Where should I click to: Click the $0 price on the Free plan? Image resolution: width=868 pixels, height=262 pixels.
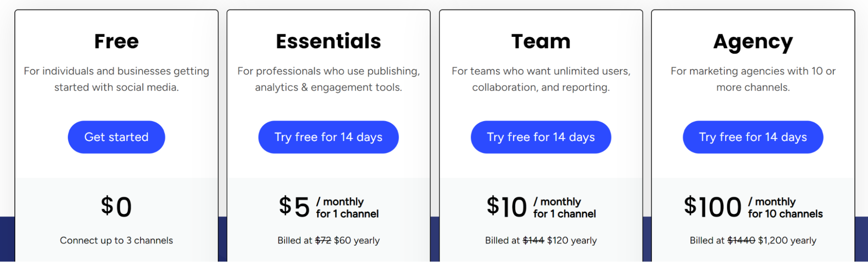116,207
